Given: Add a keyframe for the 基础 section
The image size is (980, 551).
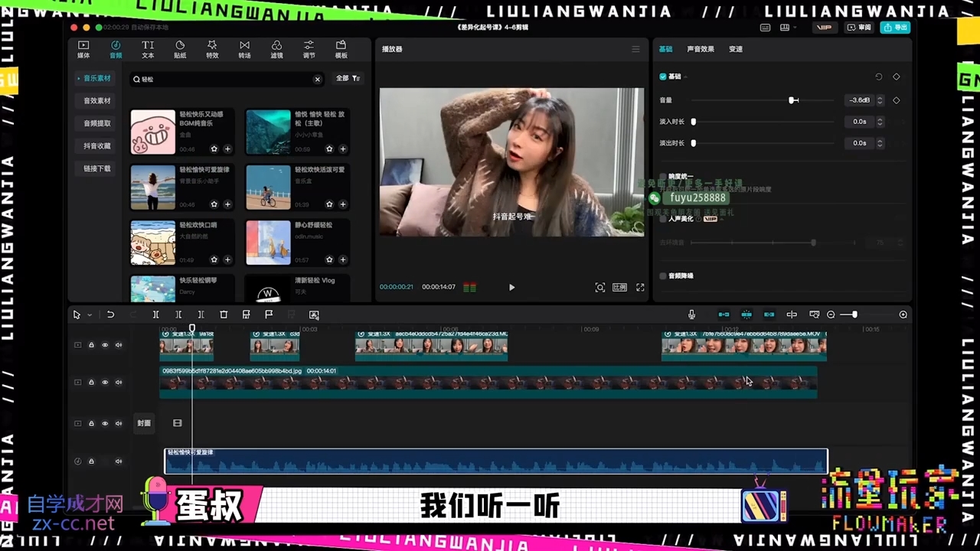Looking at the screenshot, I should pyautogui.click(x=897, y=77).
